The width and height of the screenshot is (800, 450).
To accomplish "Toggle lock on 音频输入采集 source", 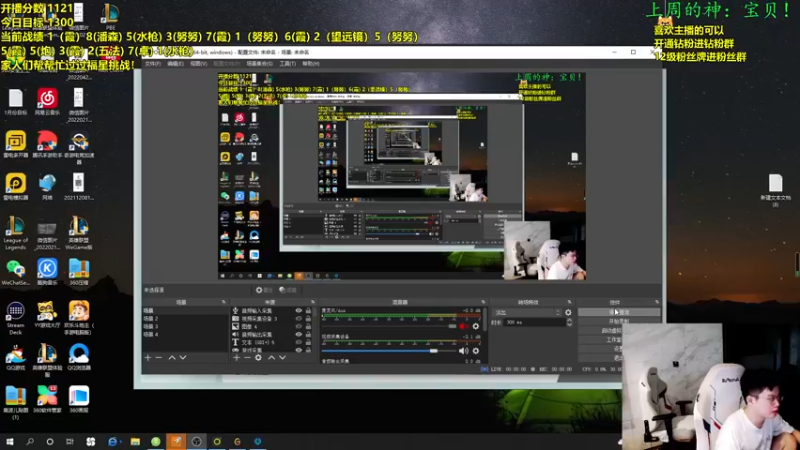I will (308, 310).
